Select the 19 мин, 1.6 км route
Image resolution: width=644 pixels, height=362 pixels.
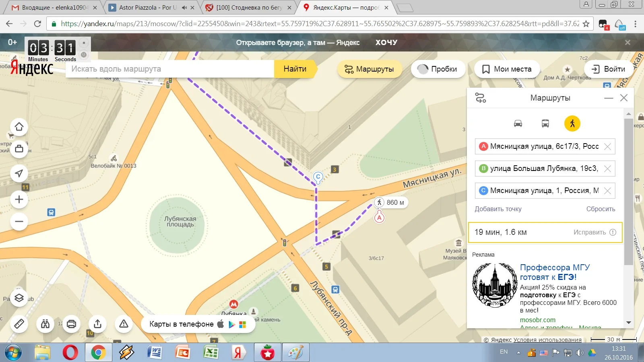(545, 232)
